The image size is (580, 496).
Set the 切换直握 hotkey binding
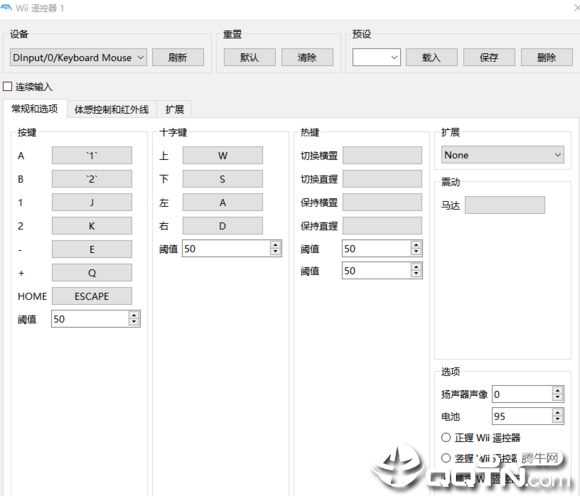pyautogui.click(x=382, y=179)
